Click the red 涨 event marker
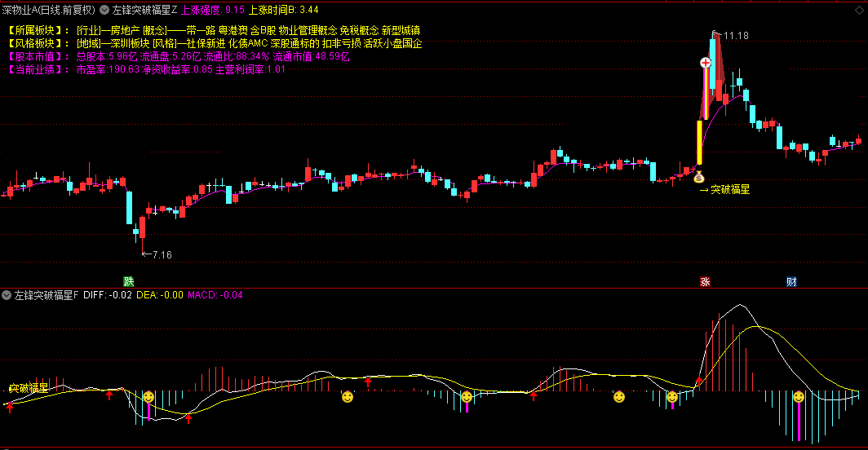868x450 pixels. tap(705, 282)
